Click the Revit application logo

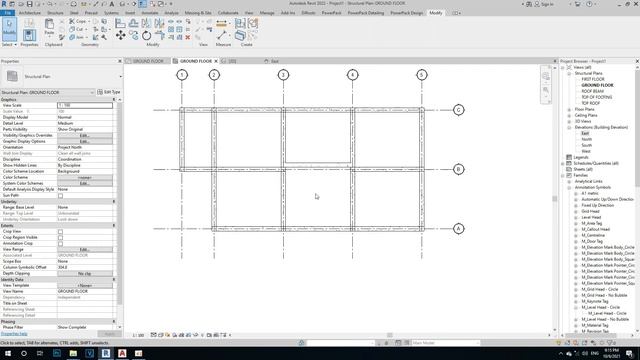tap(4, 4)
